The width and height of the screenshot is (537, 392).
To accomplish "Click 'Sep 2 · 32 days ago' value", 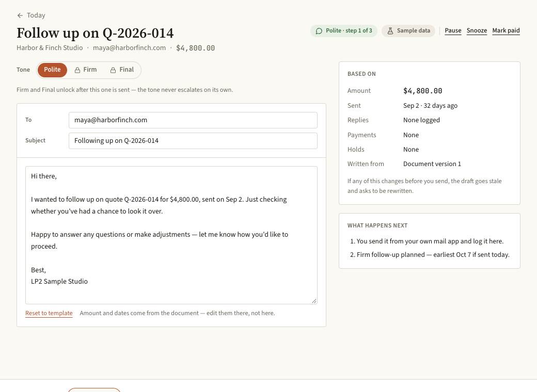I will tap(430, 105).
